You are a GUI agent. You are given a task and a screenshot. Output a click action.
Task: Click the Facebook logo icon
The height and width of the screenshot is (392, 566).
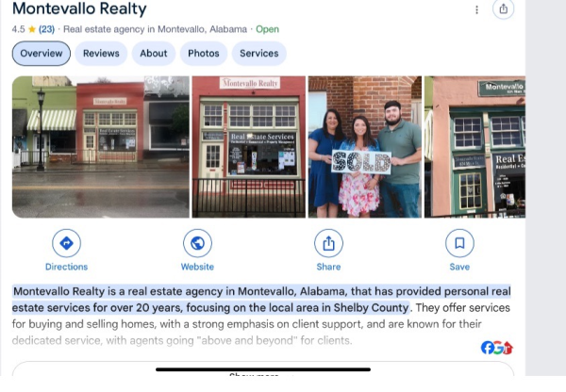tap(487, 348)
